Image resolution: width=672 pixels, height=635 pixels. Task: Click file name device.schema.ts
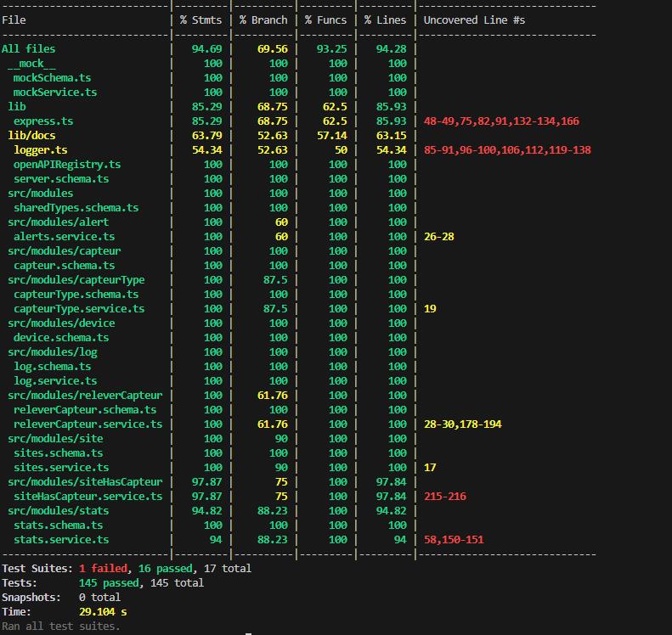[61, 338]
